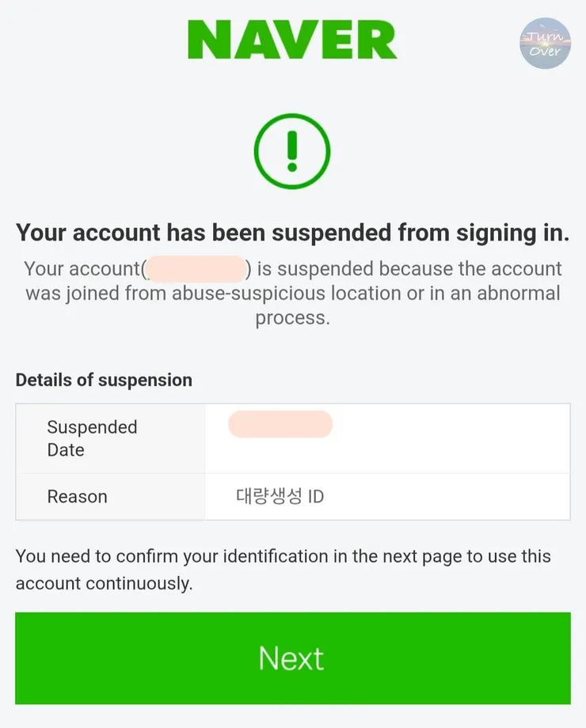The image size is (586, 728).
Task: Click the "Your account(" text before redaction
Action: (82, 269)
